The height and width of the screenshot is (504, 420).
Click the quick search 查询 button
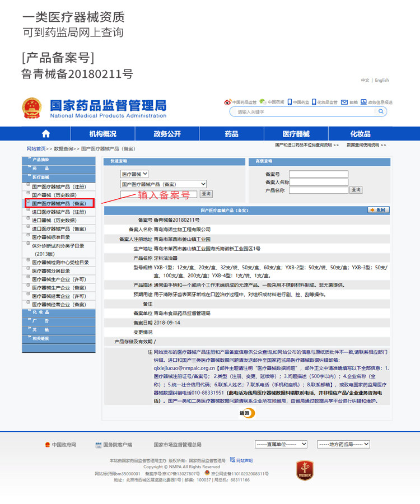point(206,194)
